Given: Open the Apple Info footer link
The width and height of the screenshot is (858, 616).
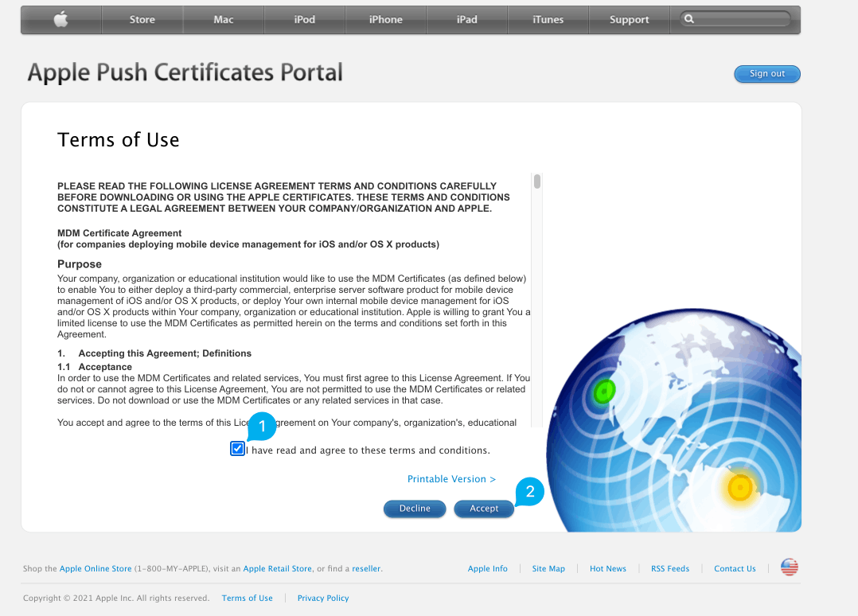Looking at the screenshot, I should click(488, 569).
